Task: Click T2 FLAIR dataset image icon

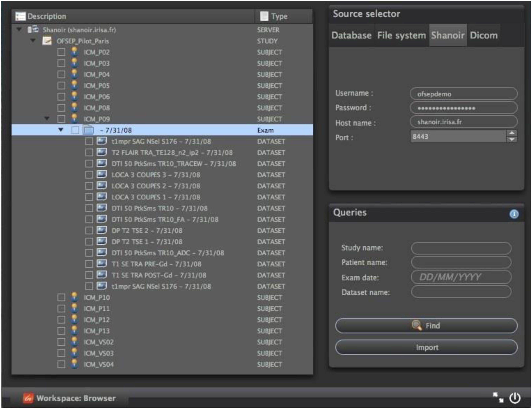Action: (x=102, y=152)
